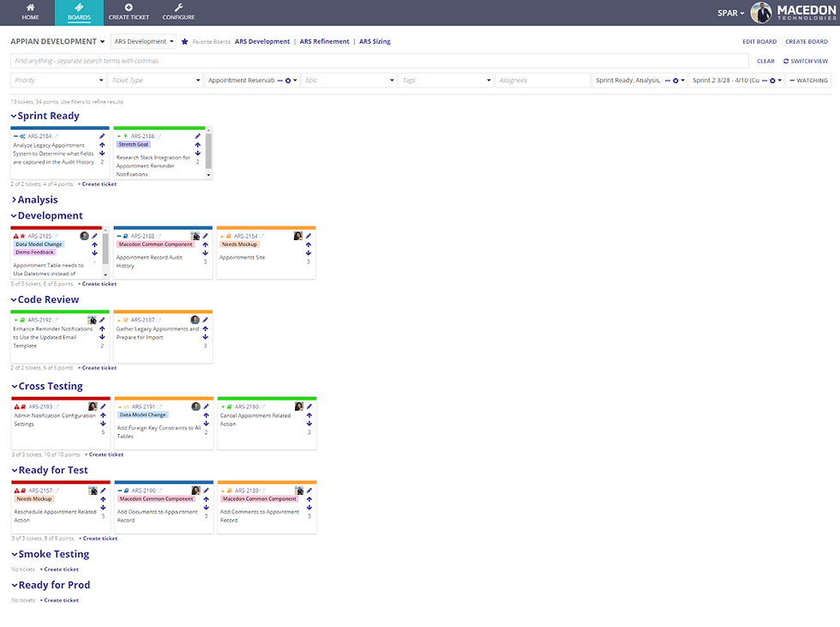
Task: Open the Tags filter dropdown
Action: pyautogui.click(x=446, y=81)
